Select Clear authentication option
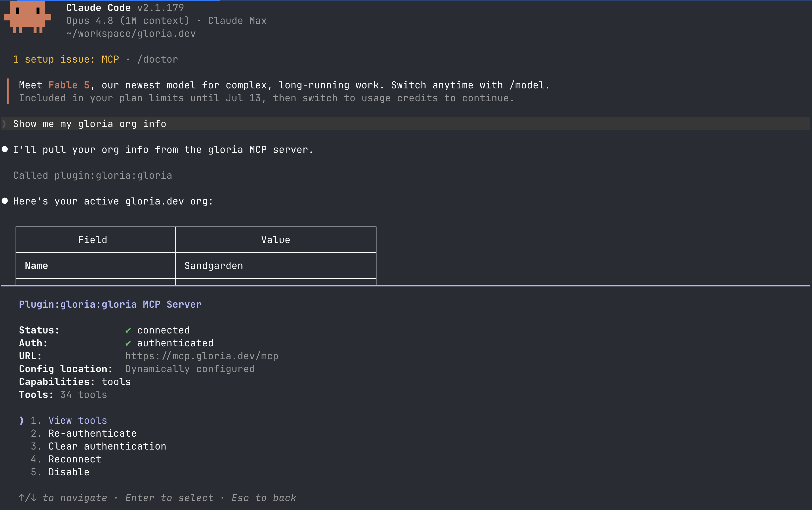Viewport: 812px width, 510px height. [x=107, y=446]
